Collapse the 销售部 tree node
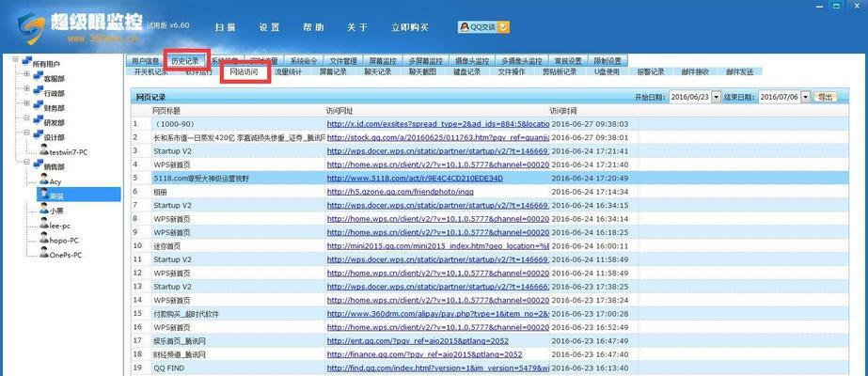868x376 pixels. pos(26,162)
